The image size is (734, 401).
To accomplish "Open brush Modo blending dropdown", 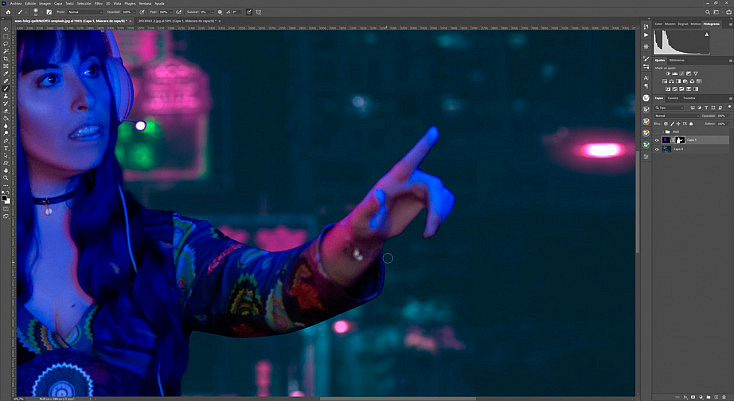I will [x=85, y=12].
